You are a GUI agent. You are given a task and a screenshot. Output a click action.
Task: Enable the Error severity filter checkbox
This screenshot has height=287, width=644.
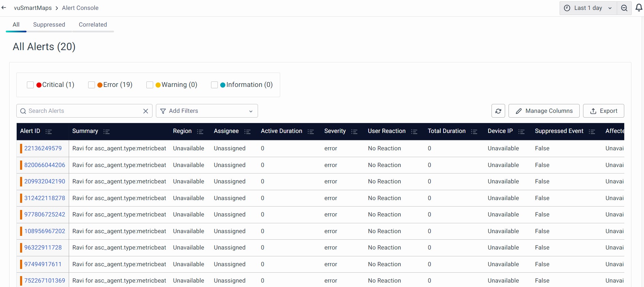point(91,85)
